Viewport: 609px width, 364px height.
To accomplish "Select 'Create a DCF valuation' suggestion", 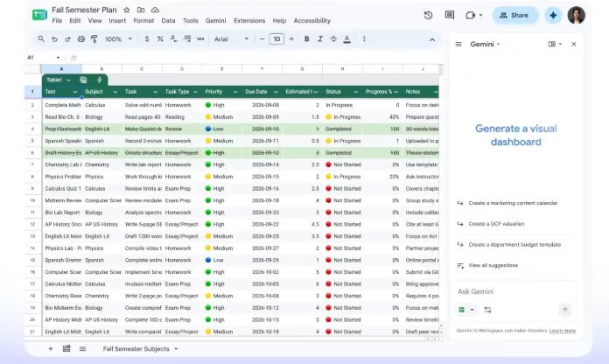I will (496, 224).
